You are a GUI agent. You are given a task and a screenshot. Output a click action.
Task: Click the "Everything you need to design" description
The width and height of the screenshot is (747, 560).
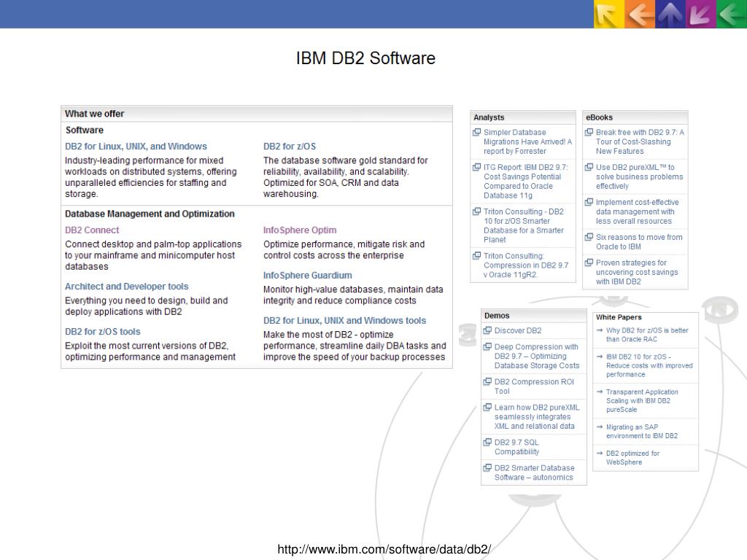146,306
